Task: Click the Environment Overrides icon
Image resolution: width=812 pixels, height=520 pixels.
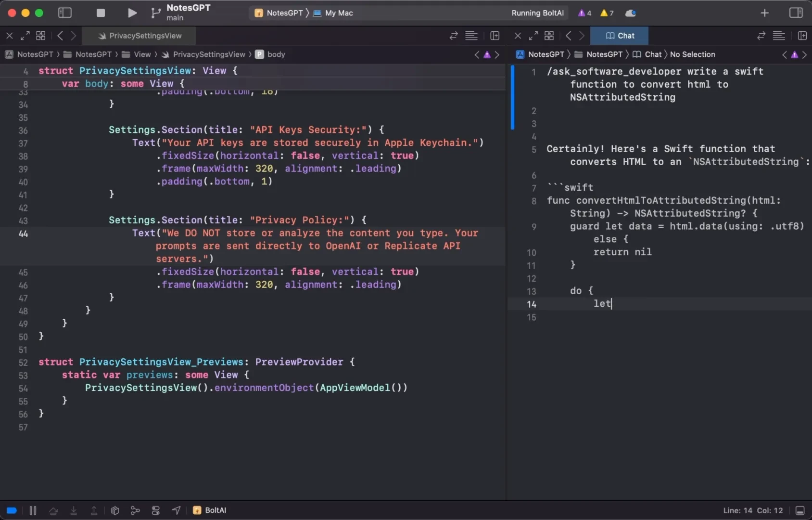Action: point(155,510)
